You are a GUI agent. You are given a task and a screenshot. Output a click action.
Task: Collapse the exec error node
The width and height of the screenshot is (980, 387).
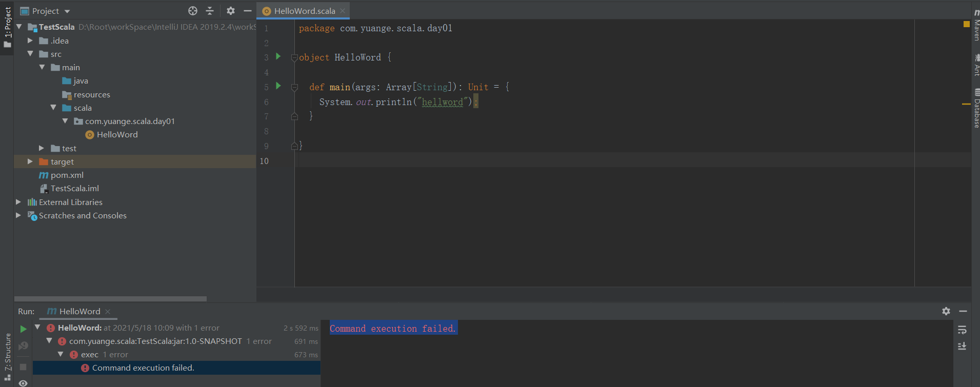[x=61, y=354]
